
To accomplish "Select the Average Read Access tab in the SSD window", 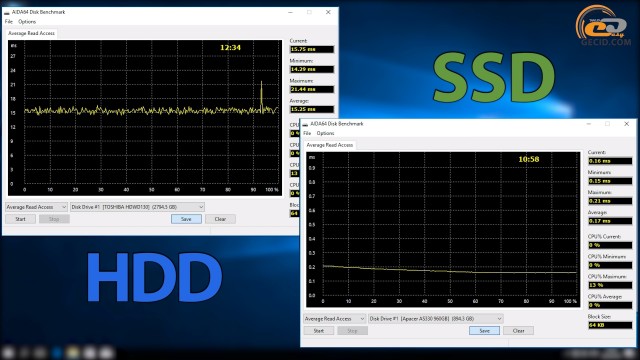I will click(x=330, y=145).
